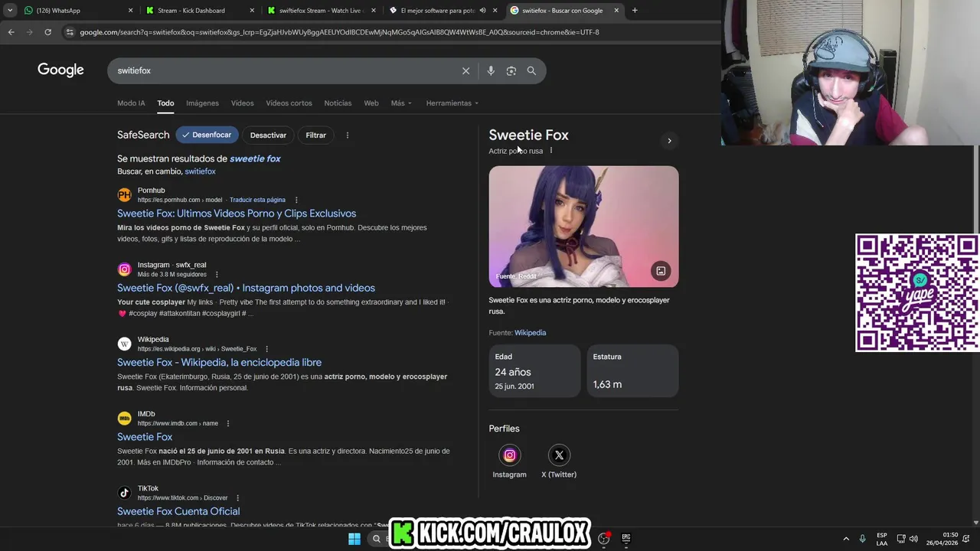Click the corrected 'sweetie fox' suggestion link
This screenshot has width=980, height=551.
point(255,158)
